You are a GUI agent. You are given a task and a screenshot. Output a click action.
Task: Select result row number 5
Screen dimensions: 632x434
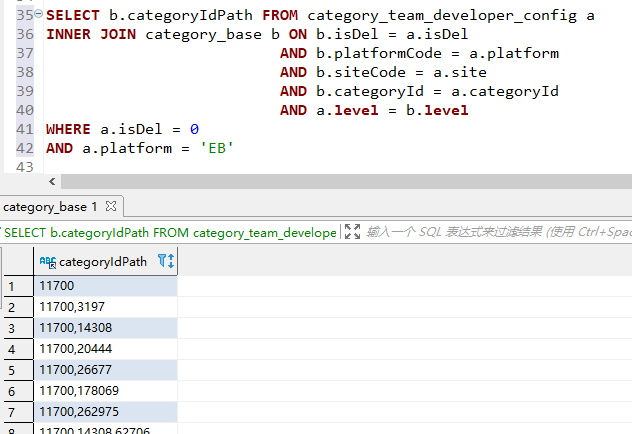(18, 370)
